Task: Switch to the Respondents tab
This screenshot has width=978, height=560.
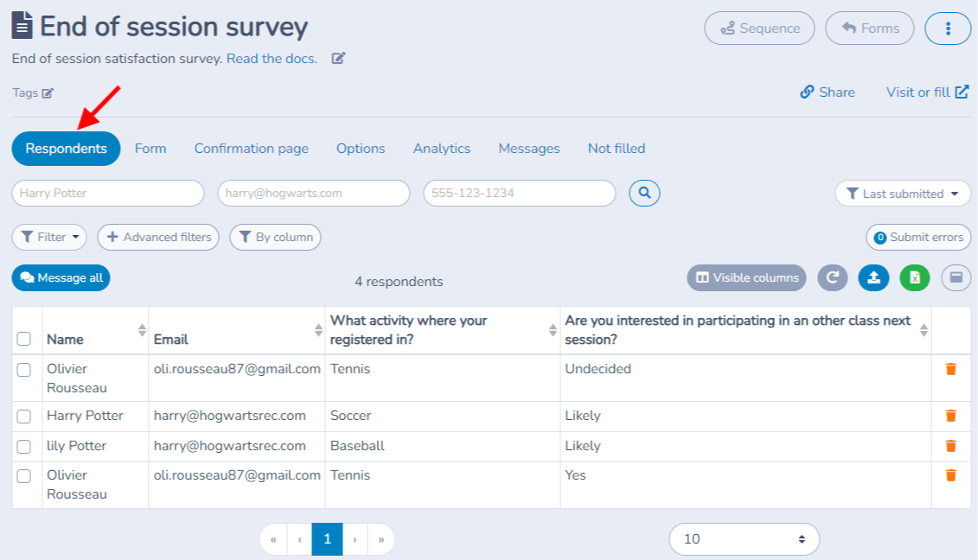Action: click(66, 149)
